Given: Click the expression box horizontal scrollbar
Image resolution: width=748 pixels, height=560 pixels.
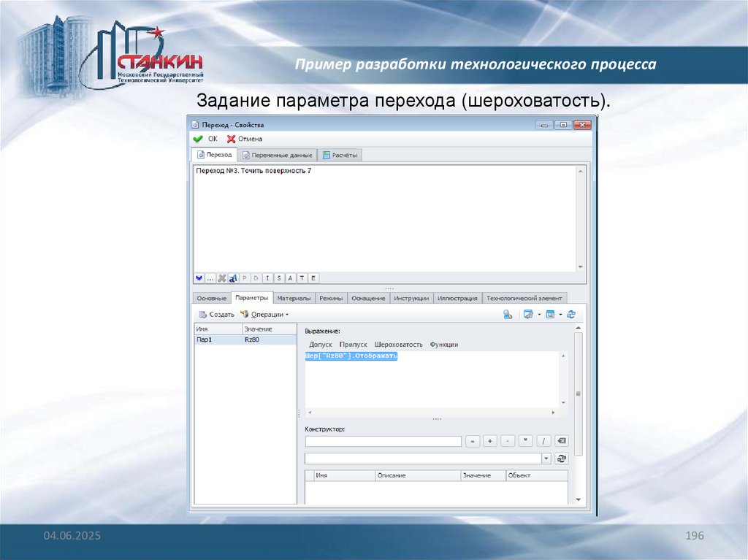Looking at the screenshot, I should (431, 412).
